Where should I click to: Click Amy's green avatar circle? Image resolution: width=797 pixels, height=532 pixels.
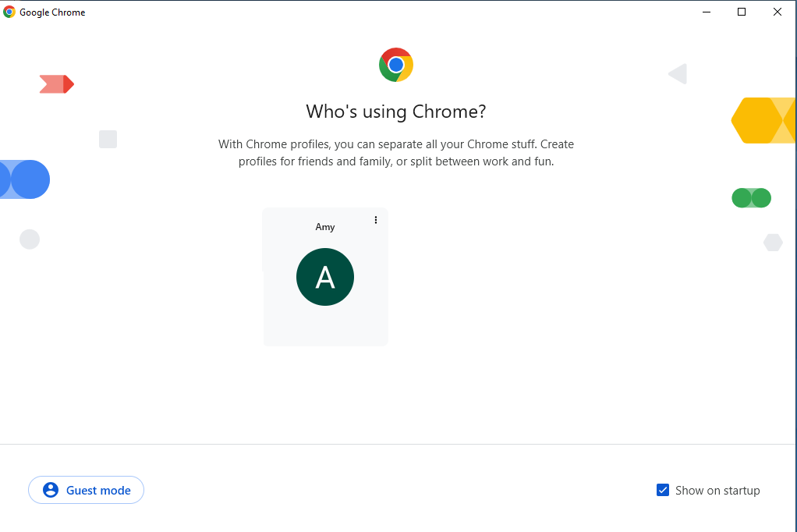point(325,277)
